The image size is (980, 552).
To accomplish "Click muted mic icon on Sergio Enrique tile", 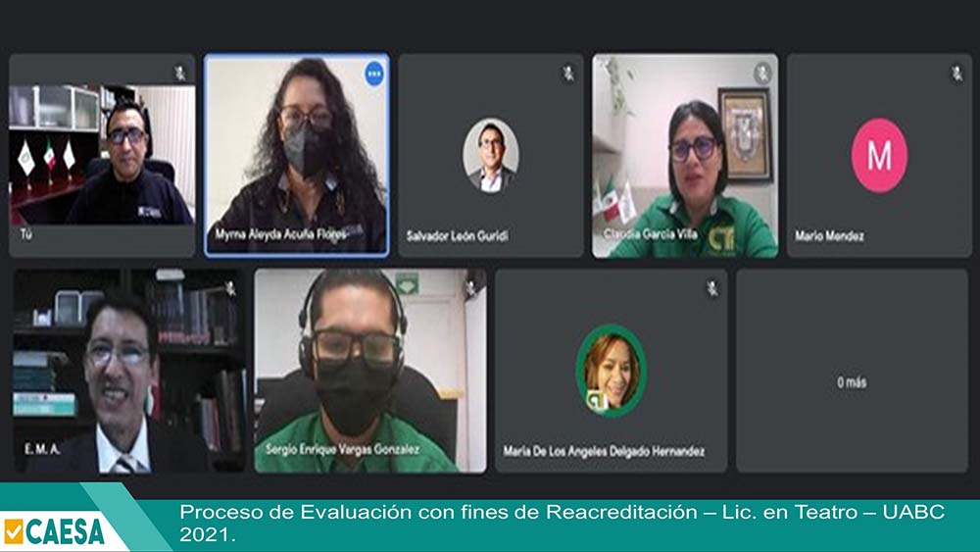I will (470, 288).
